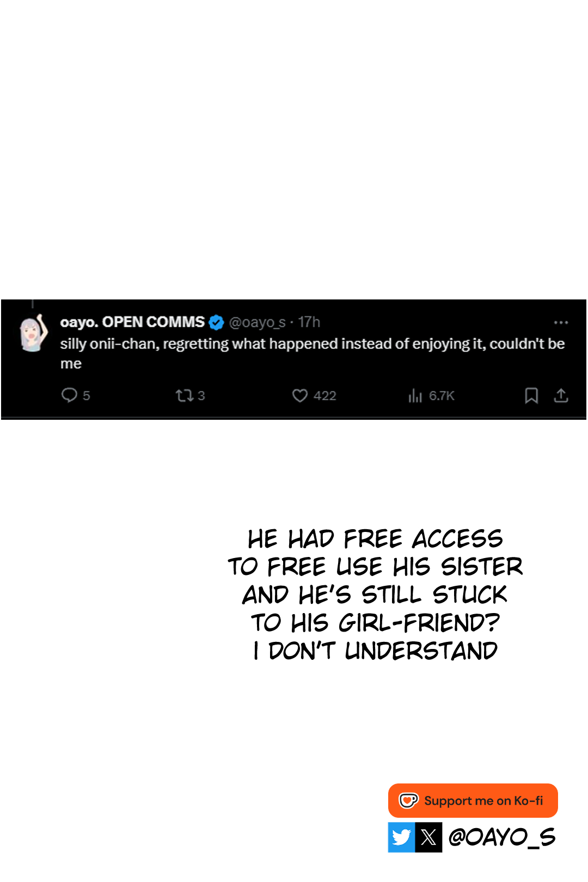Image resolution: width=588 pixels, height=882 pixels.
Task: Click the 17h timestamp
Action: point(309,322)
